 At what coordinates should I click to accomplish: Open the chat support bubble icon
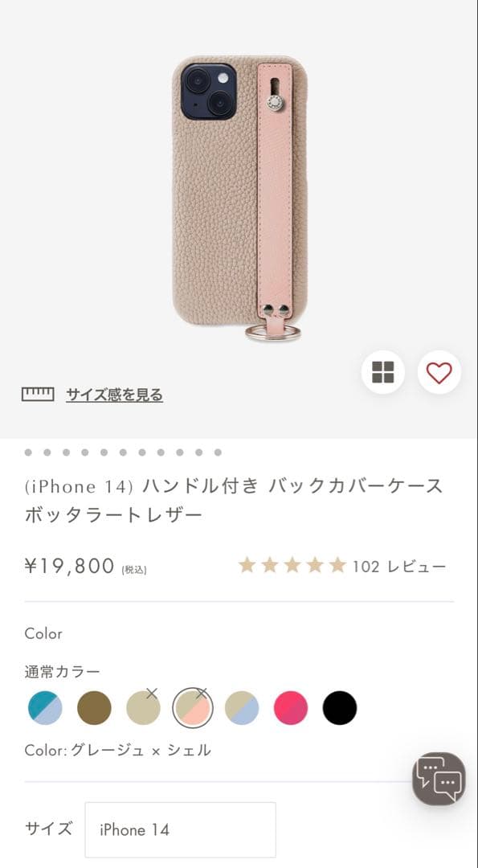click(439, 779)
